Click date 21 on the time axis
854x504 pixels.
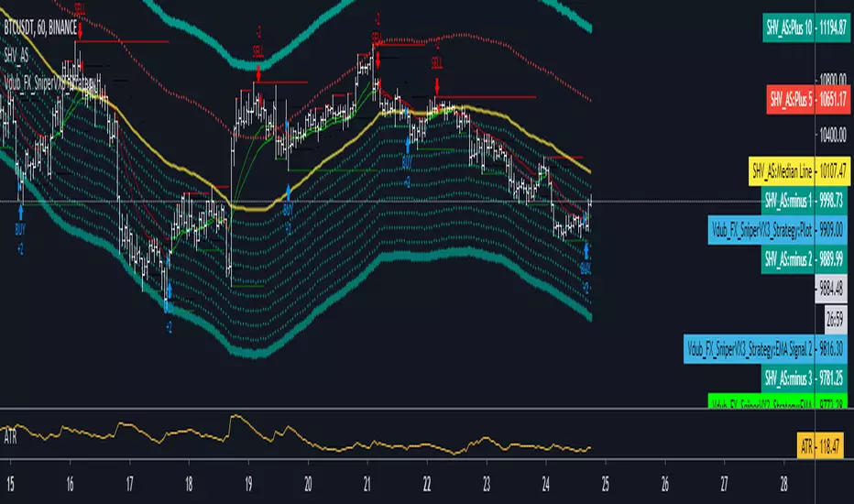point(367,485)
